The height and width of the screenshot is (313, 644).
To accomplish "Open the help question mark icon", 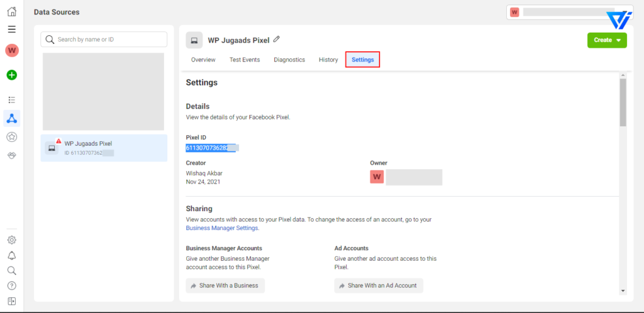I will (x=12, y=286).
